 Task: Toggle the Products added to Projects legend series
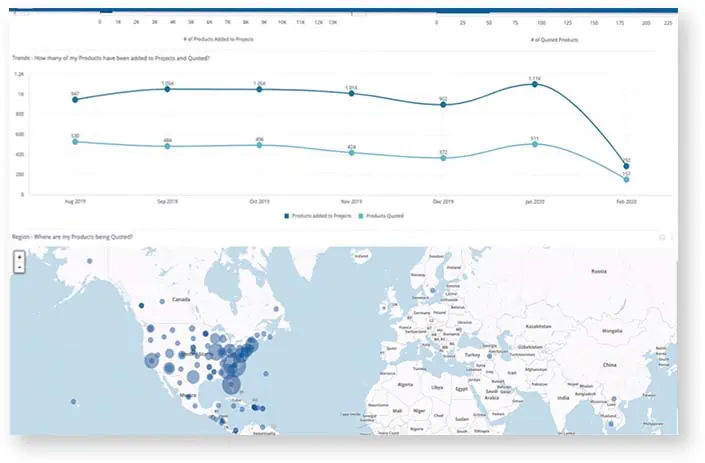coord(317,216)
